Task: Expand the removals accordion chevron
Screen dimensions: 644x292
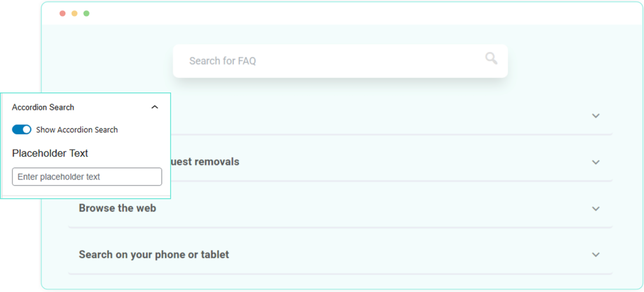Action: 596,162
